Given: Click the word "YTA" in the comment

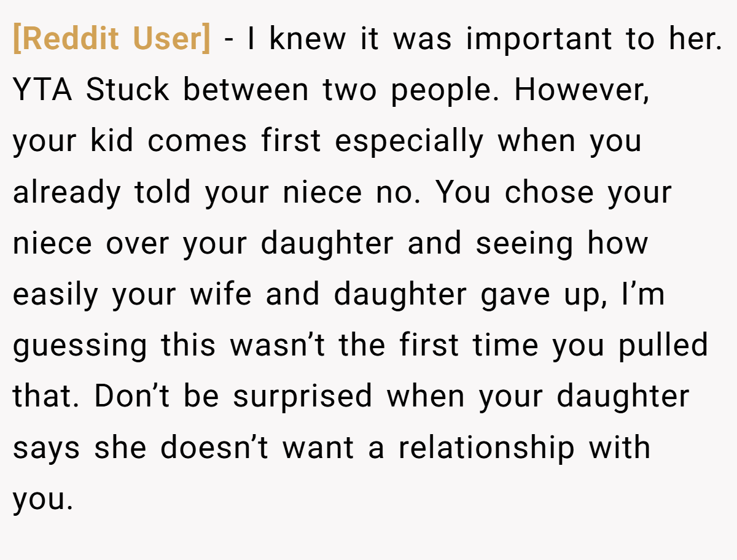Looking at the screenshot, I should pos(42,90).
